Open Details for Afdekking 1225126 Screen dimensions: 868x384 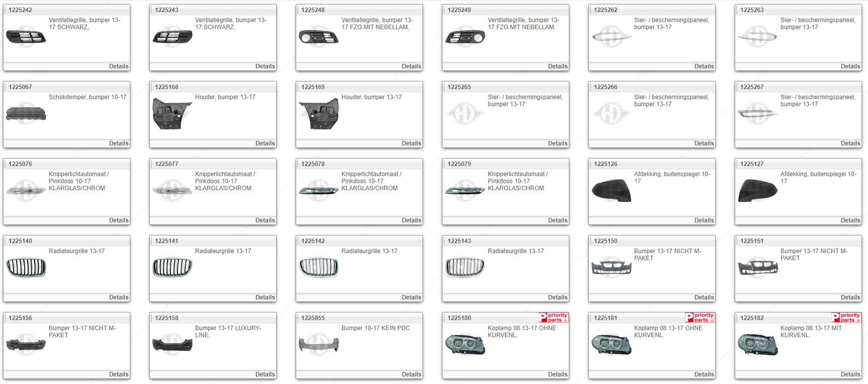704,220
